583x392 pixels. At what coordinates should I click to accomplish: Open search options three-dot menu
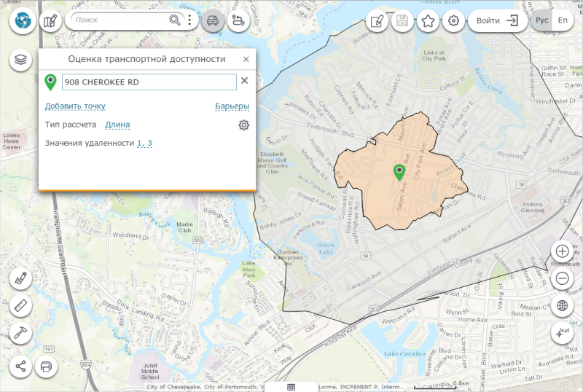[x=189, y=20]
